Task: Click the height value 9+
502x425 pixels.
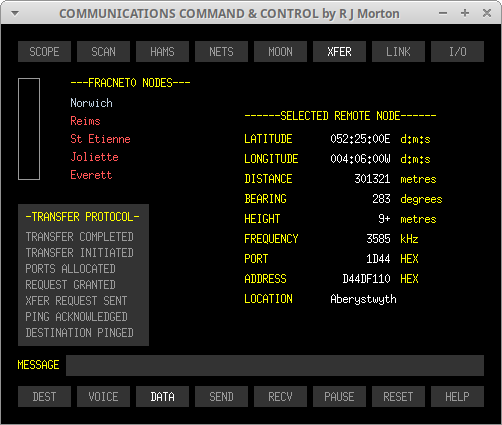Action: 384,219
